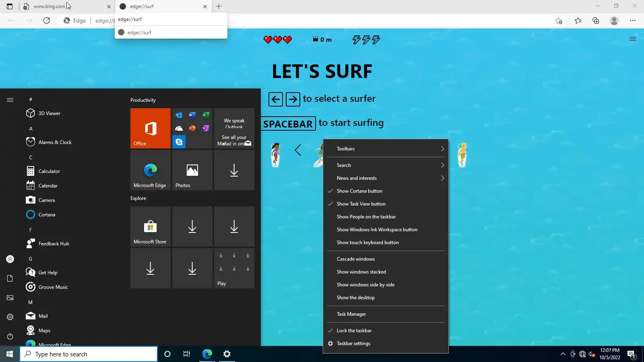Click Cortana circle on the taskbar

[167, 354]
